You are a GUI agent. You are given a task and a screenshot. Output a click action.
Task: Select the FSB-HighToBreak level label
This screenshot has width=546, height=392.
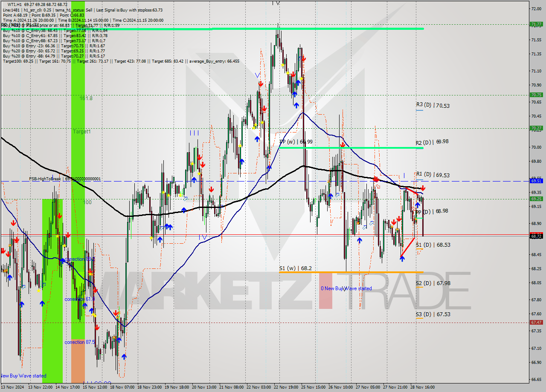65,179
